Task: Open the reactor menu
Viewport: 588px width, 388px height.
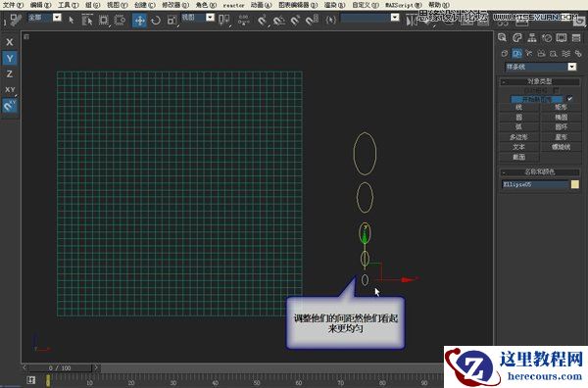Action: 233,5
